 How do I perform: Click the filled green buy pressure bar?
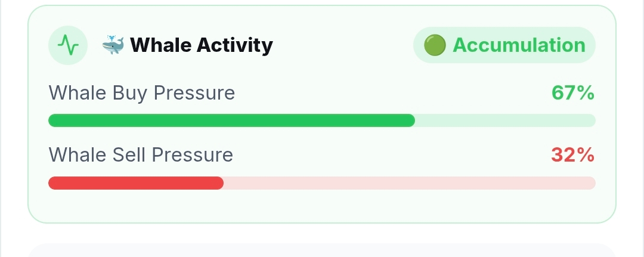click(x=231, y=120)
